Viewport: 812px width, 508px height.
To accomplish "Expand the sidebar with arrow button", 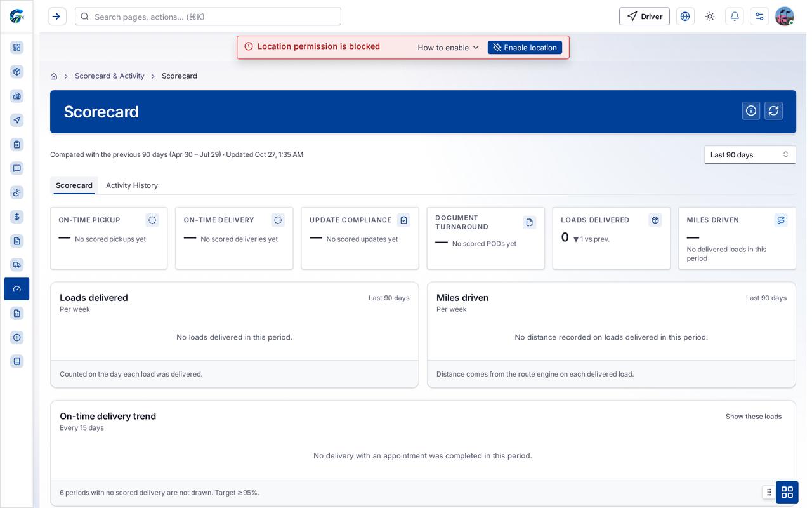I will coord(57,17).
